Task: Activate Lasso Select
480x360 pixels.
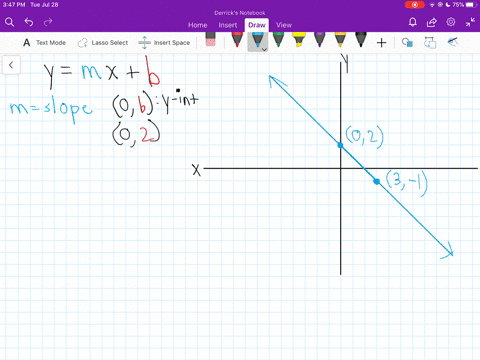Action: [x=103, y=43]
